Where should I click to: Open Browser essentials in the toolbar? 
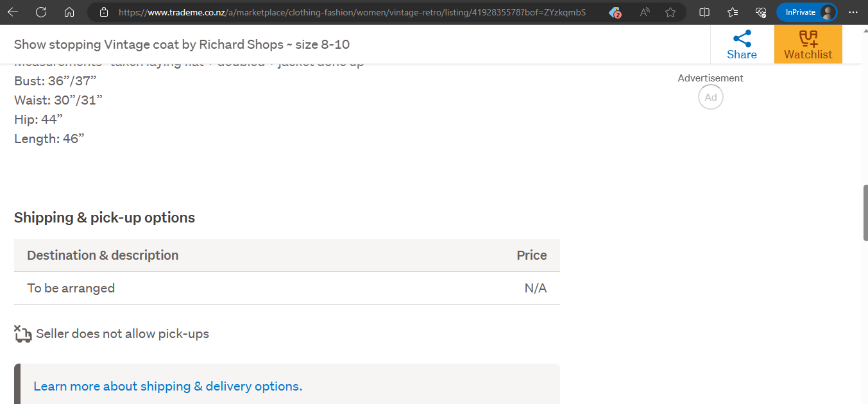(x=761, y=12)
